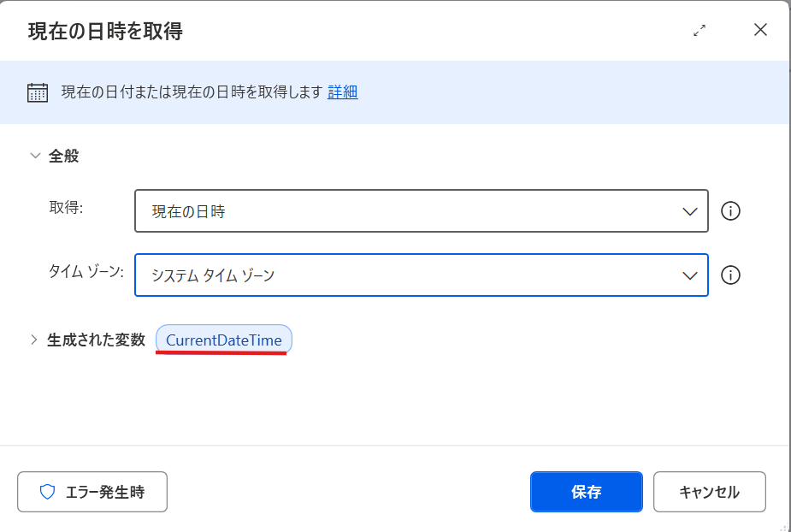
Task: Open the dialog in full screen with the expand arrow
Action: click(700, 29)
